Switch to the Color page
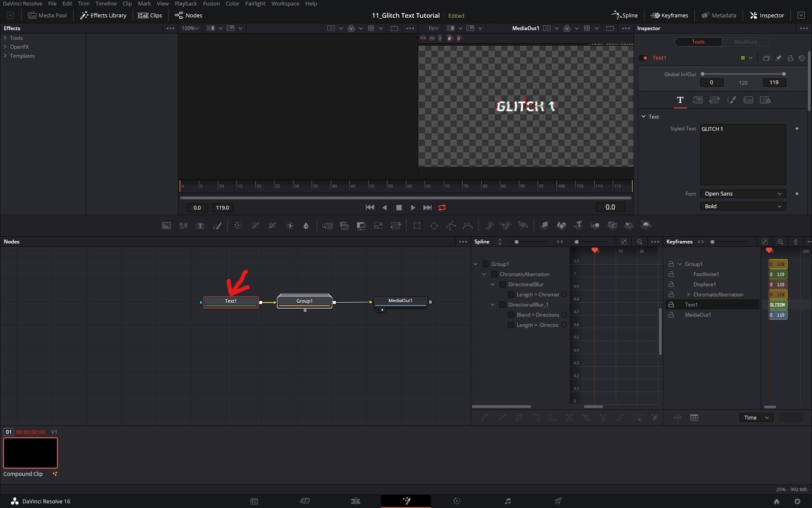This screenshot has height=508, width=812. coord(456,501)
